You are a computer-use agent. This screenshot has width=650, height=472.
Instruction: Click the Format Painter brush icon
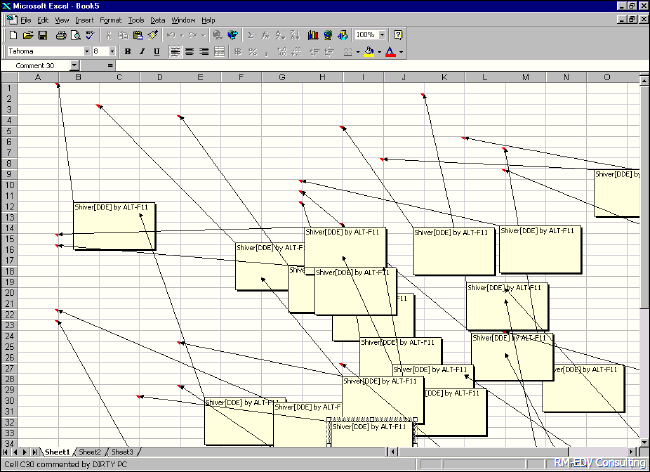click(153, 35)
